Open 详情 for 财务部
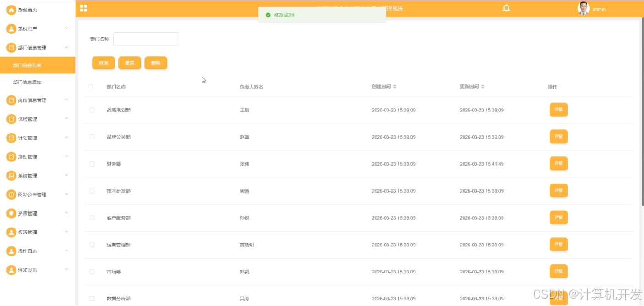 point(558,163)
